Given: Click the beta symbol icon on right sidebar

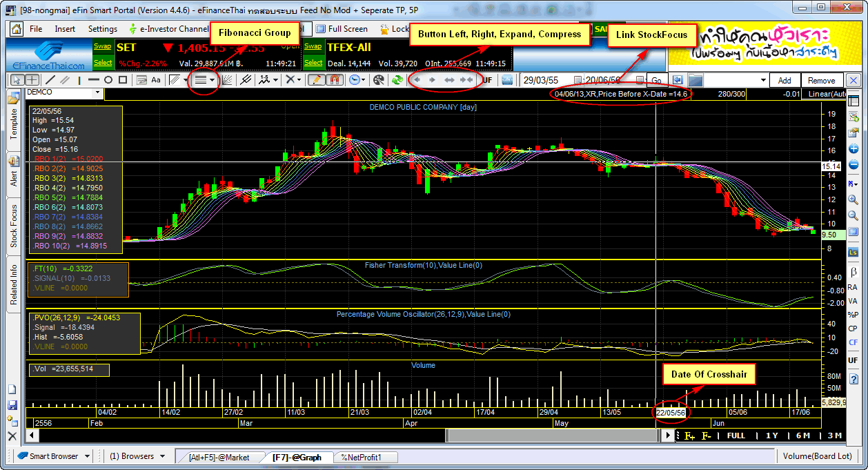Looking at the screenshot, I should (x=853, y=271).
